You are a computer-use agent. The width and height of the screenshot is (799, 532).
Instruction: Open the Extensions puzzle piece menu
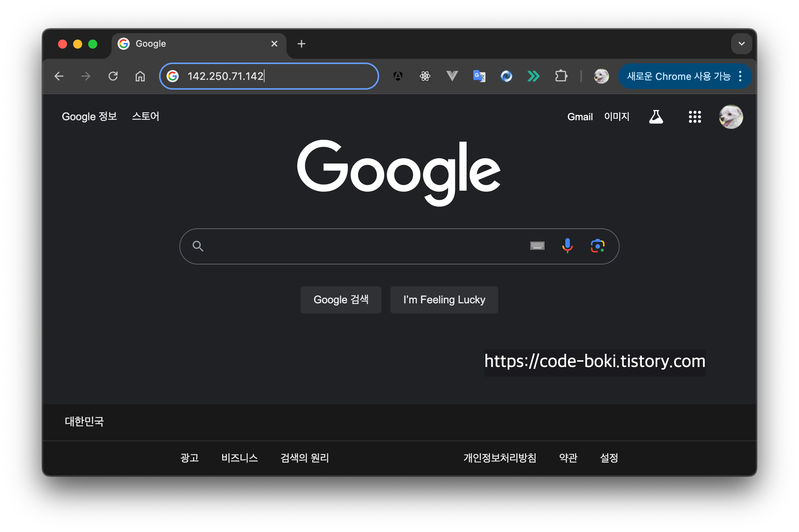[x=561, y=76]
